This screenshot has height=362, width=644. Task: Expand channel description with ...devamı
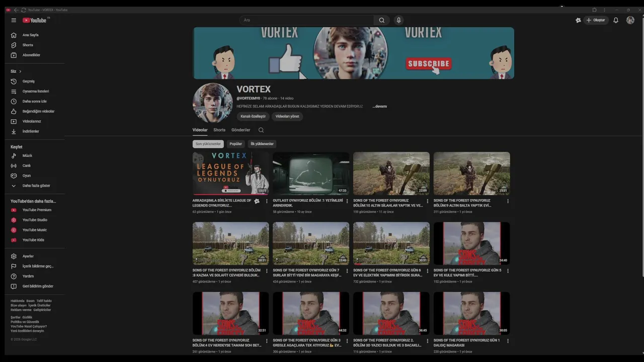pos(380,107)
